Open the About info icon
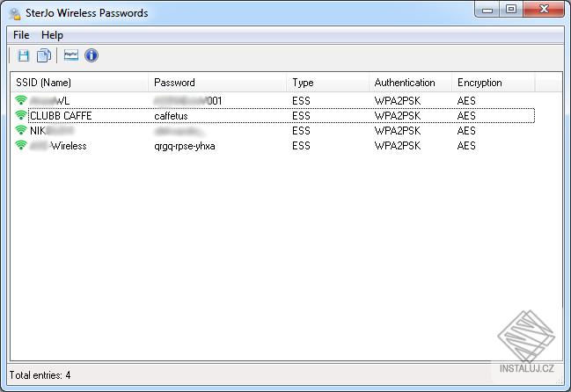The height and width of the screenshot is (392, 571). point(92,55)
